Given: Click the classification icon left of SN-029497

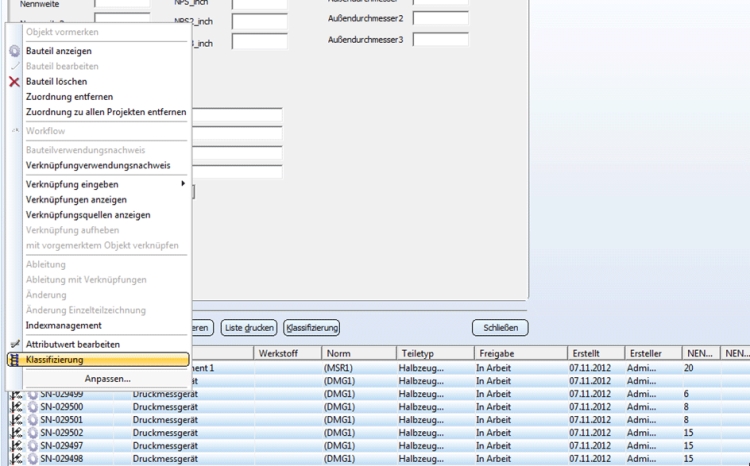Looking at the screenshot, I should pos(17,446).
